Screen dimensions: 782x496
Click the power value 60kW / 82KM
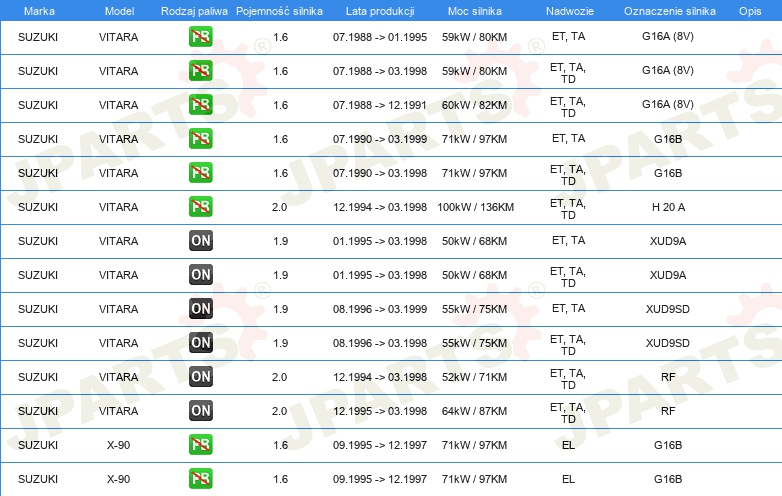(474, 105)
